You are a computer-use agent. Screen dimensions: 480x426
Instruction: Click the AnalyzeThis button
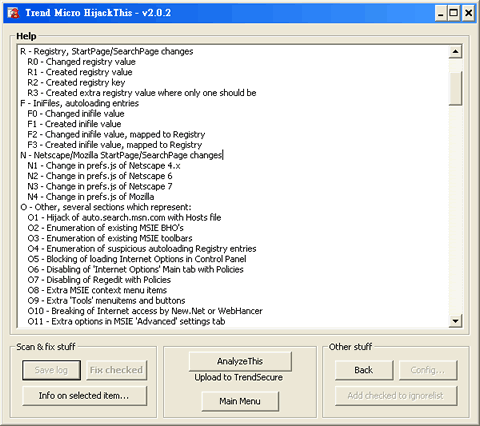click(240, 361)
